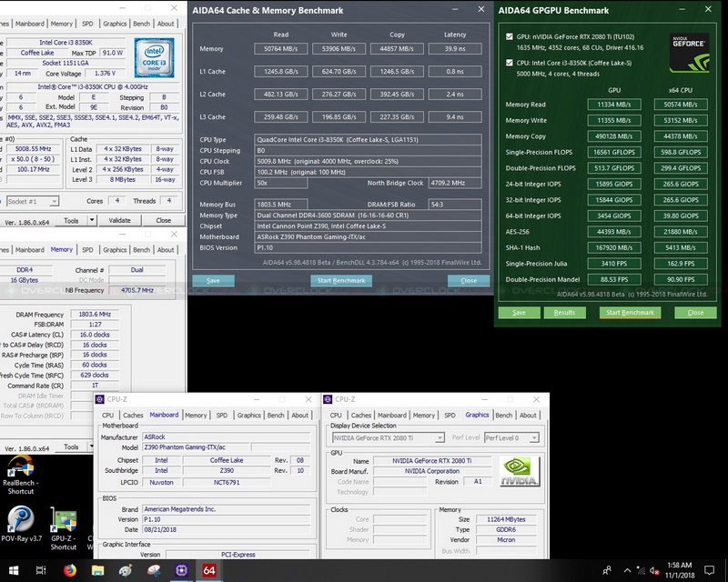Open the About tab in the i3-8350K CPU-Z window
Screen dimensions: 728x582
(166, 24)
